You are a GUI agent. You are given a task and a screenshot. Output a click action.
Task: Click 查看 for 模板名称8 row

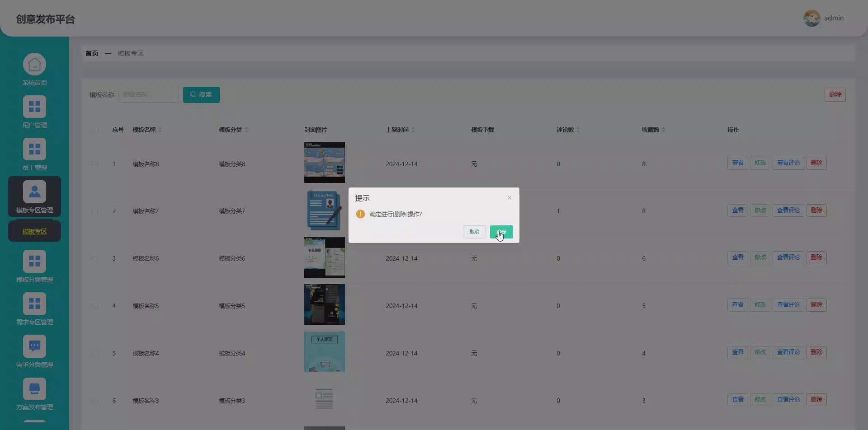click(x=737, y=163)
